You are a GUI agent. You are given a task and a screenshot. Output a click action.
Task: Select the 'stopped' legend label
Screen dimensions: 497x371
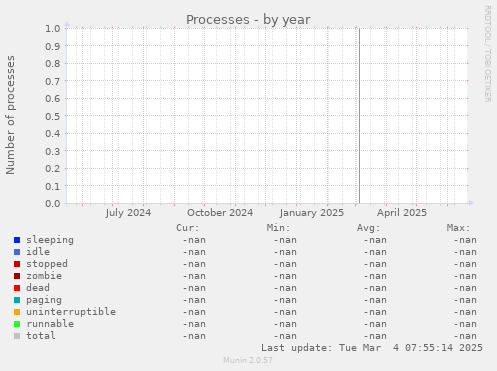47,264
